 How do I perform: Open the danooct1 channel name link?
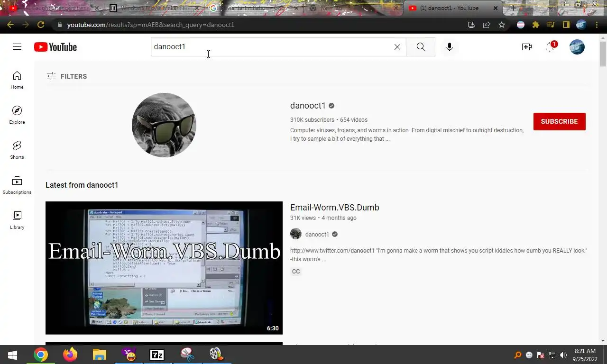(308, 106)
